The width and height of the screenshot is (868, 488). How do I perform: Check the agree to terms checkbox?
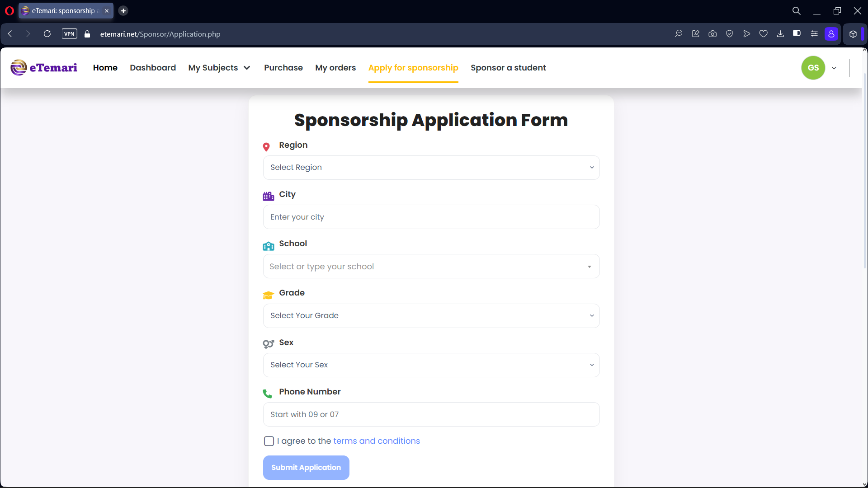(x=269, y=441)
